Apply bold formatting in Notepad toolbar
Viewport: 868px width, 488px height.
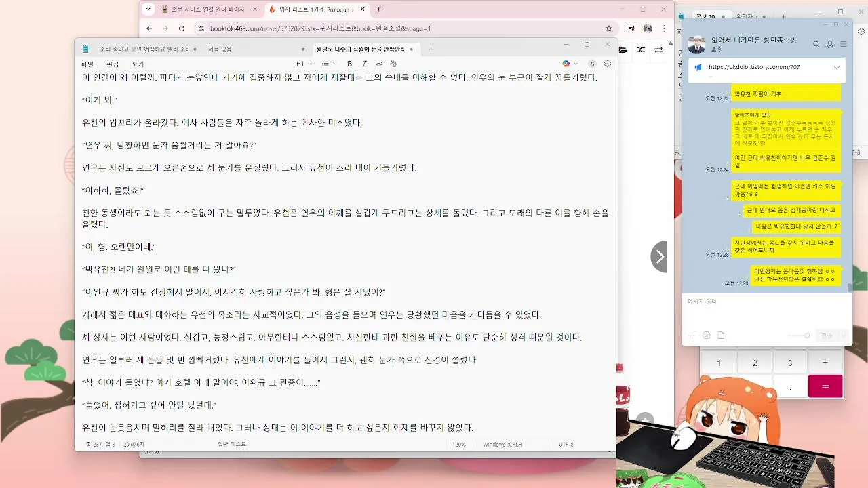pyautogui.click(x=350, y=64)
